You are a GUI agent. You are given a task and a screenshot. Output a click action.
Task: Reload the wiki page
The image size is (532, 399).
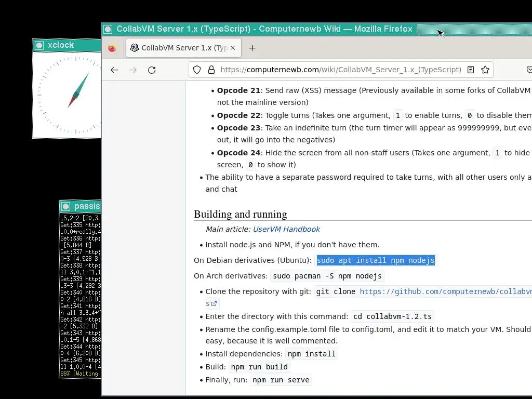point(152,70)
